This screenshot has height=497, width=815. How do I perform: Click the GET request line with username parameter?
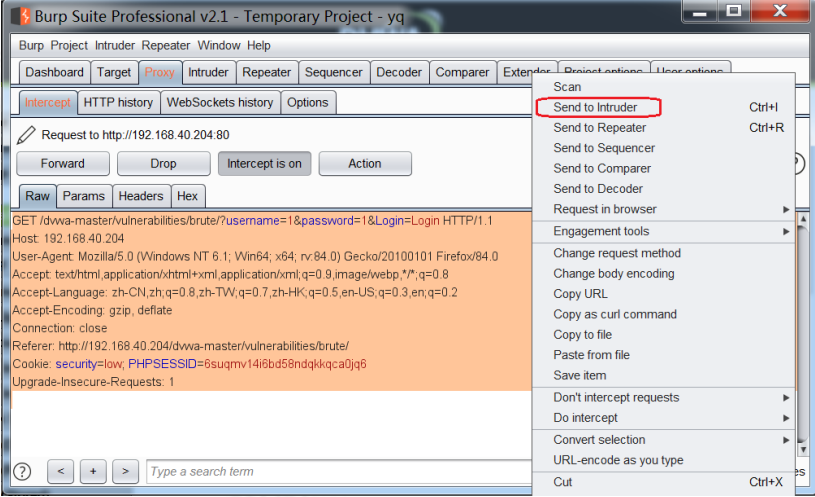coord(253,221)
